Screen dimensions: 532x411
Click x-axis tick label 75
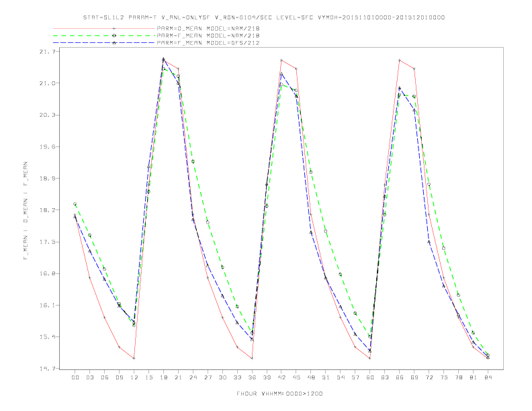pos(444,377)
